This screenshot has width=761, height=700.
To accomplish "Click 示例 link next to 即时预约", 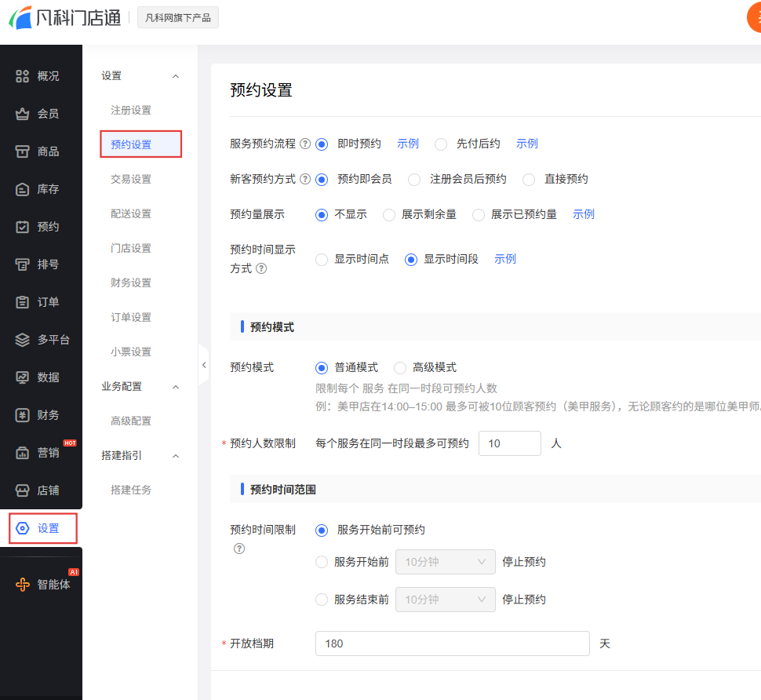I will (408, 144).
